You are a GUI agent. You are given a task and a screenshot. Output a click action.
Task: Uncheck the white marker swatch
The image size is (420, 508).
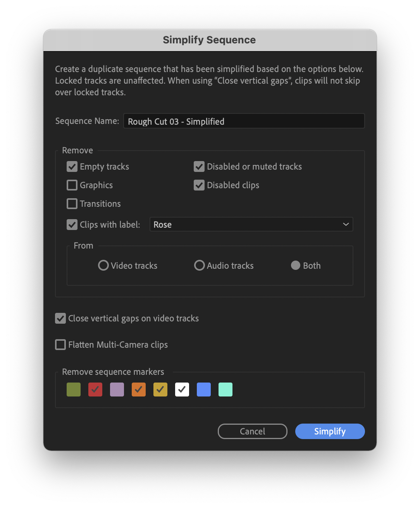click(x=182, y=390)
